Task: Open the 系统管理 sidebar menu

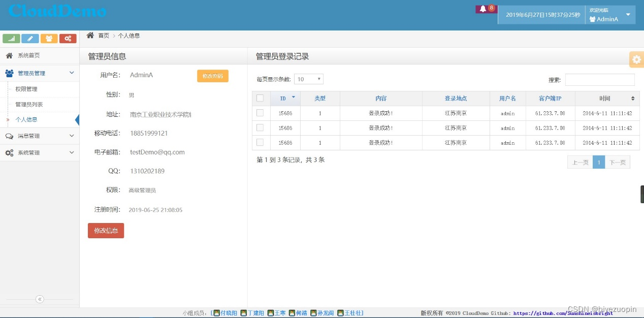Action: [x=40, y=153]
